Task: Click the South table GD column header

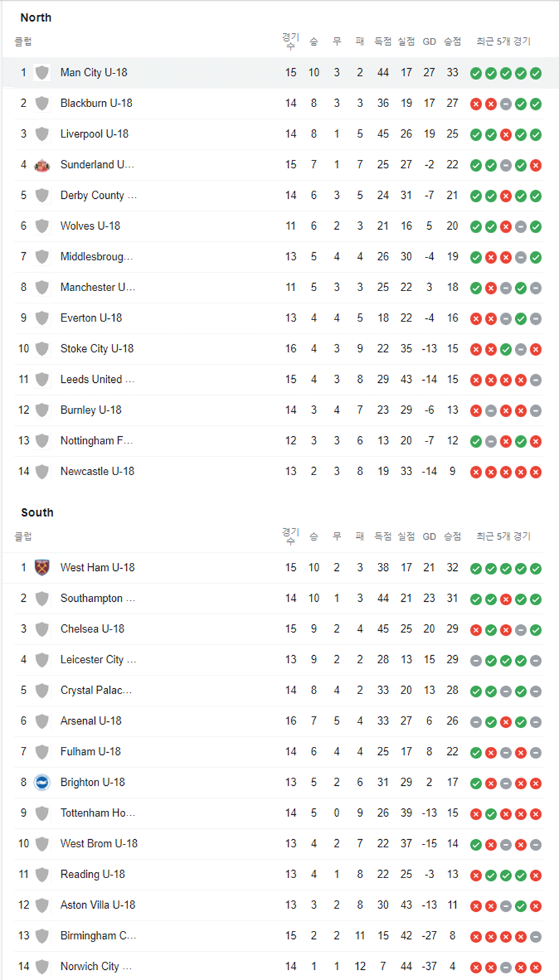Action: (430, 537)
